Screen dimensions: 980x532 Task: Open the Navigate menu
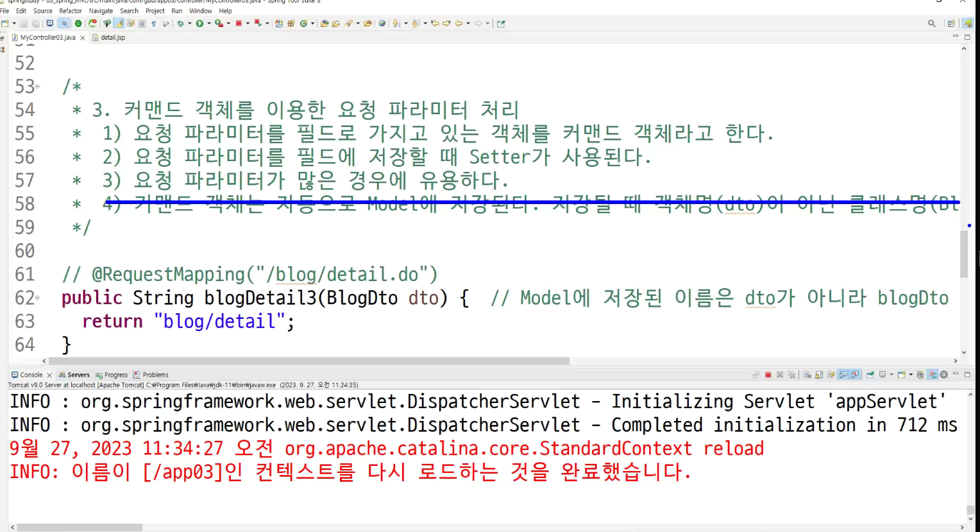(x=101, y=11)
